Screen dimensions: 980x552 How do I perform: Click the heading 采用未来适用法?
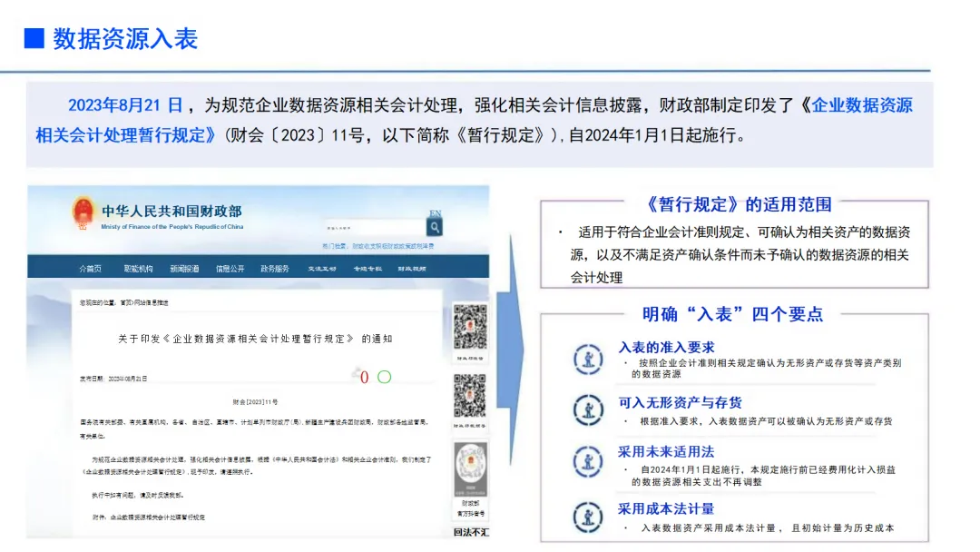(x=666, y=451)
